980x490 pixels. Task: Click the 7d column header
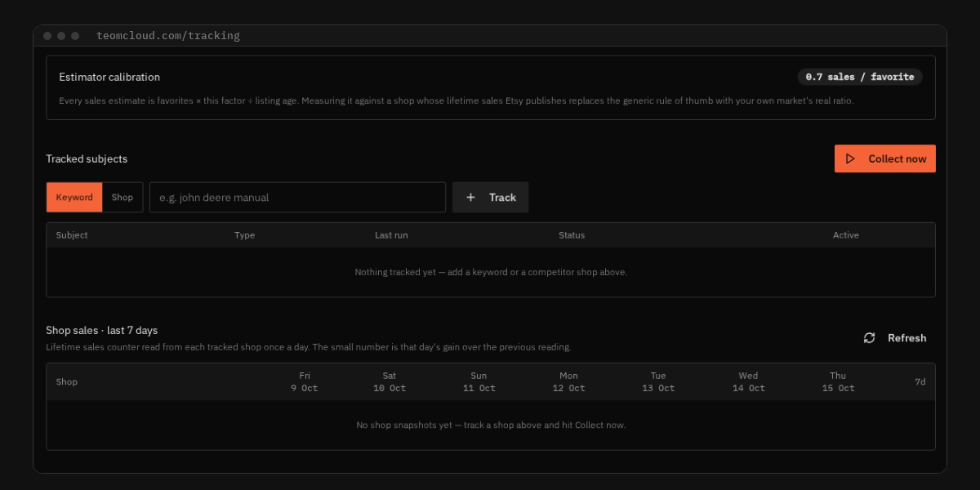coord(920,381)
